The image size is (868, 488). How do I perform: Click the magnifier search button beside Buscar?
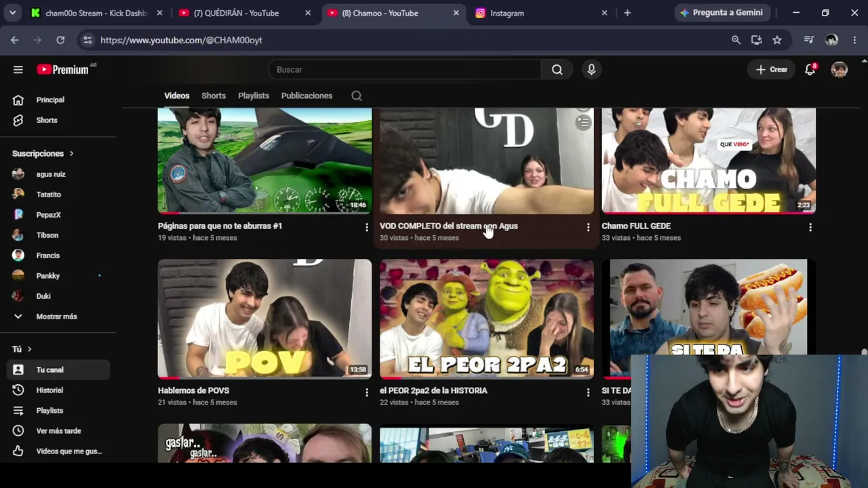557,70
